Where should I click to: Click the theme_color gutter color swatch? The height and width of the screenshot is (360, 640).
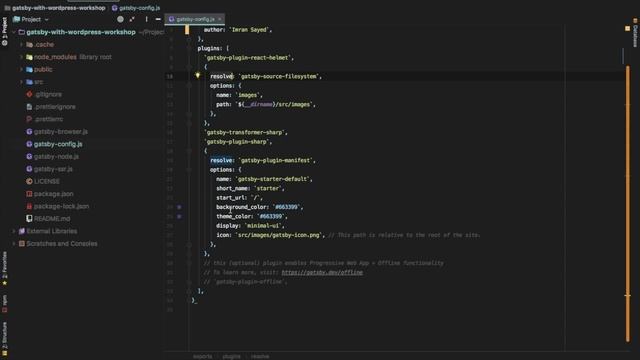[x=179, y=217]
